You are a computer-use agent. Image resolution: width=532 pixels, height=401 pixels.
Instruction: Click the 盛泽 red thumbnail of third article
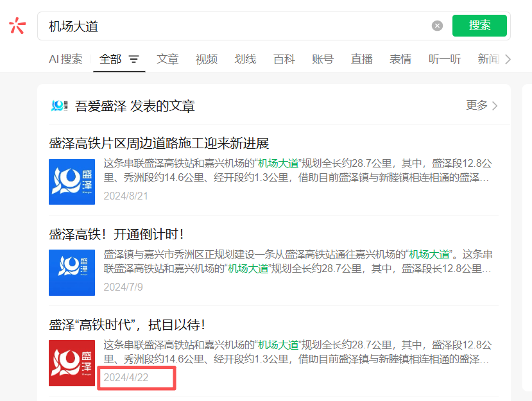pos(71,363)
